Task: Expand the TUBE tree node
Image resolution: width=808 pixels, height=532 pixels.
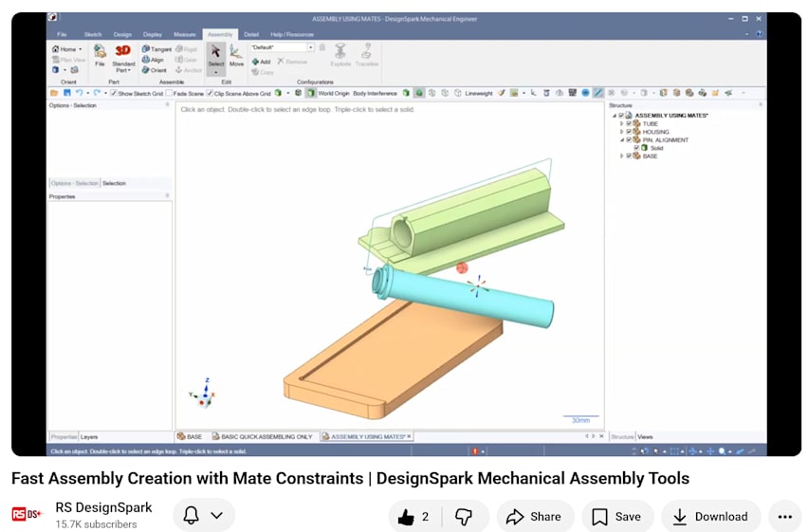Action: pos(621,123)
